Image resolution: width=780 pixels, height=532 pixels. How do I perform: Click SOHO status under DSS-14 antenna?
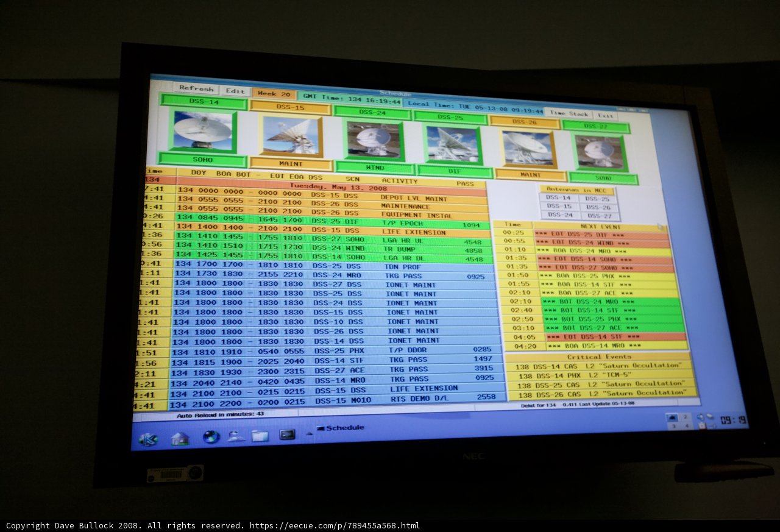pyautogui.click(x=202, y=160)
